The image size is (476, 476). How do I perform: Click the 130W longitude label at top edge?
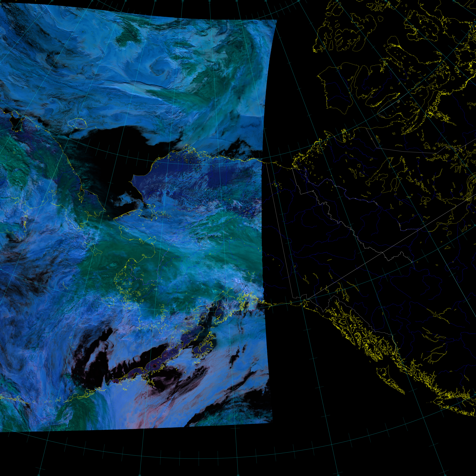point(266,1)
